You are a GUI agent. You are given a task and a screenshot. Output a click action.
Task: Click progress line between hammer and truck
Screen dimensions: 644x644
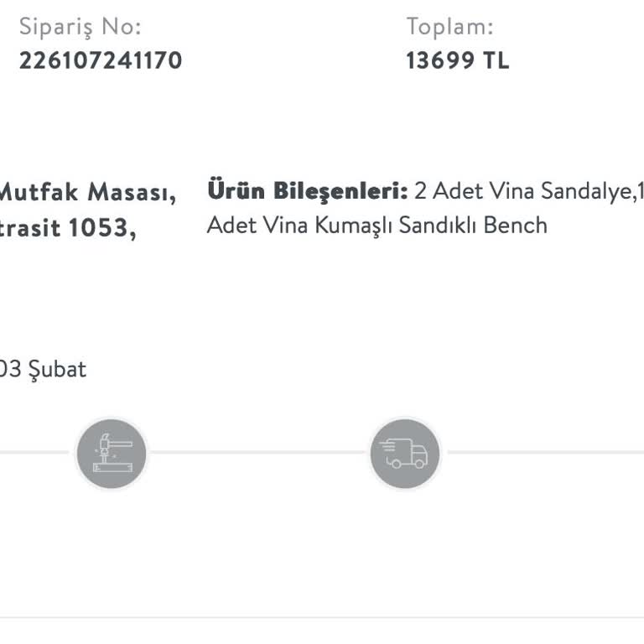[x=258, y=453]
